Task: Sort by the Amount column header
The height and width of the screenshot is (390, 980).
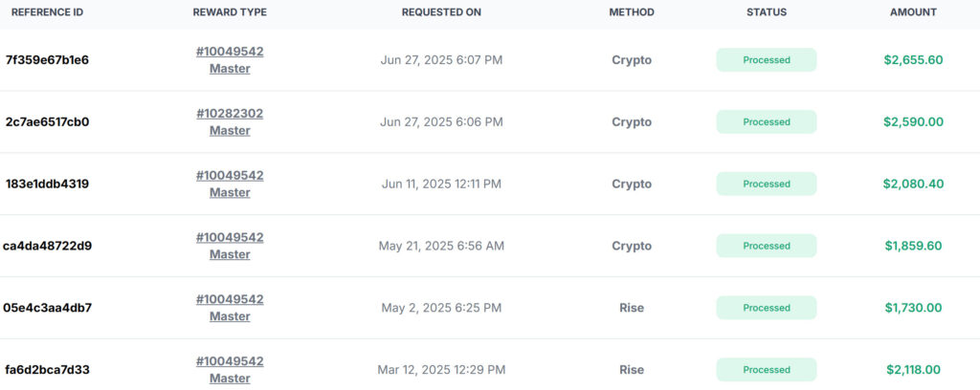Action: tap(913, 12)
